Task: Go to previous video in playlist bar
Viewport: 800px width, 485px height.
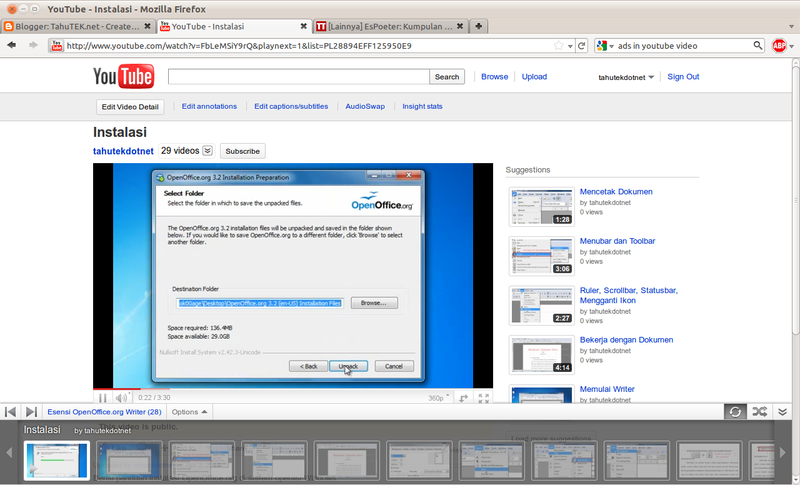Action: coord(11,411)
